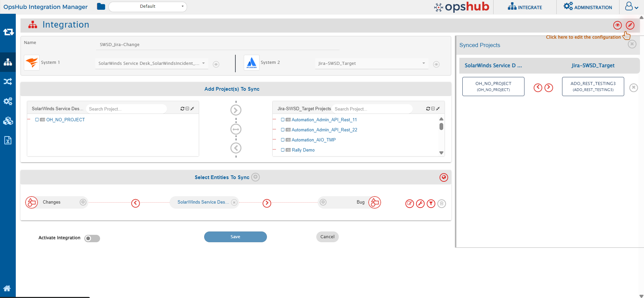Click the project list scrollbar thumb

click(x=441, y=127)
